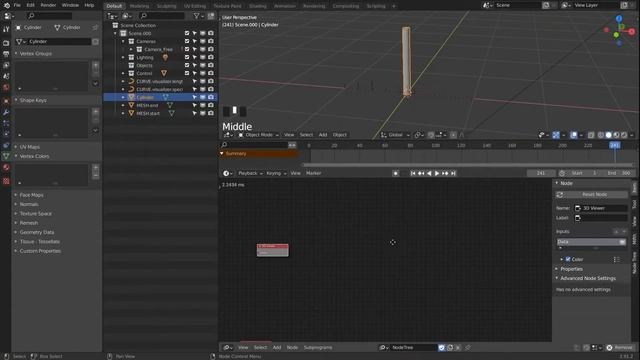Click the current frame 241 field
640x360 pixels.
coord(541,173)
